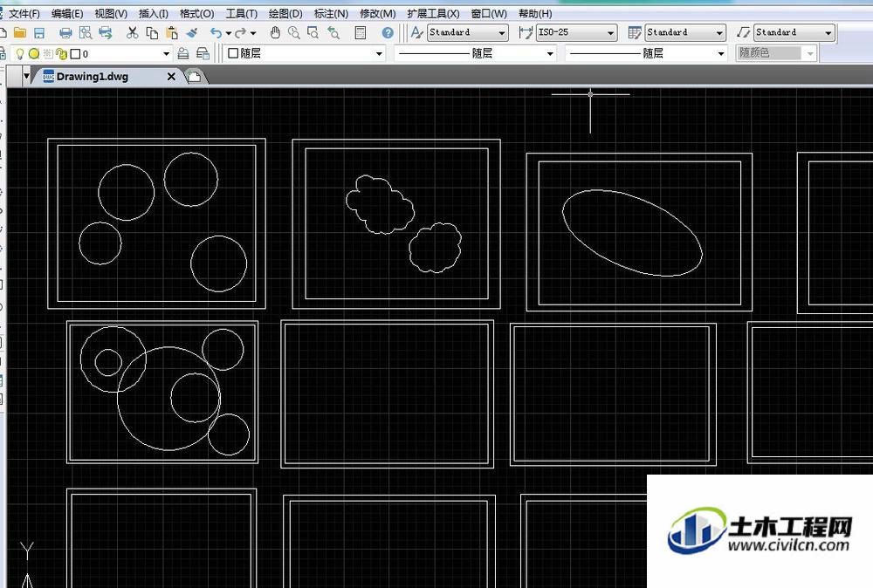Close the Drawing1.dwg tab

[171, 77]
